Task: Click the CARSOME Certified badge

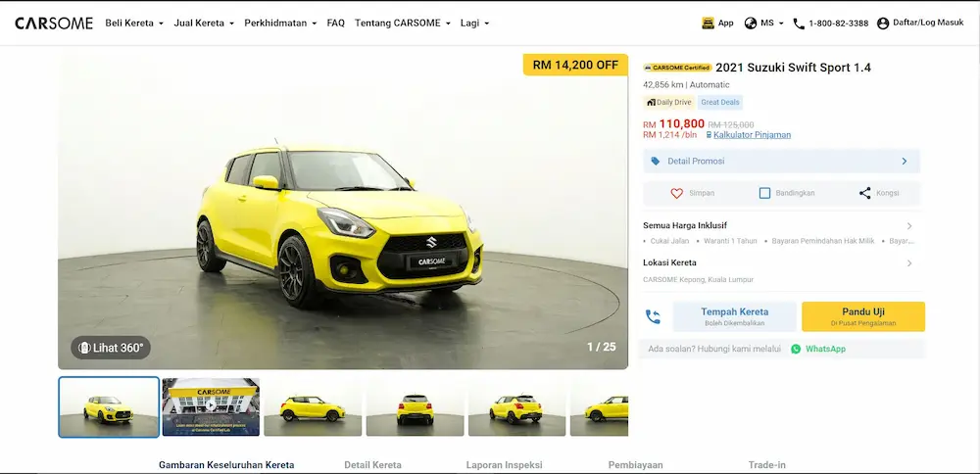Action: [x=677, y=68]
